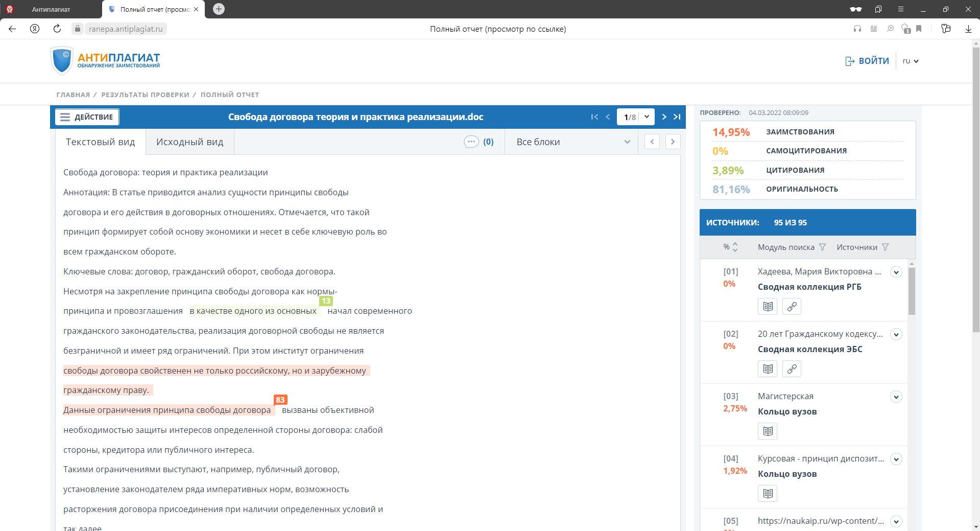
Task: Open the report view icon for source 01
Action: [768, 307]
